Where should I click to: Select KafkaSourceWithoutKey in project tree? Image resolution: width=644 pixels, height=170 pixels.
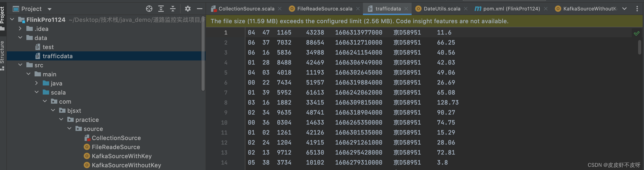pyautogui.click(x=126, y=165)
